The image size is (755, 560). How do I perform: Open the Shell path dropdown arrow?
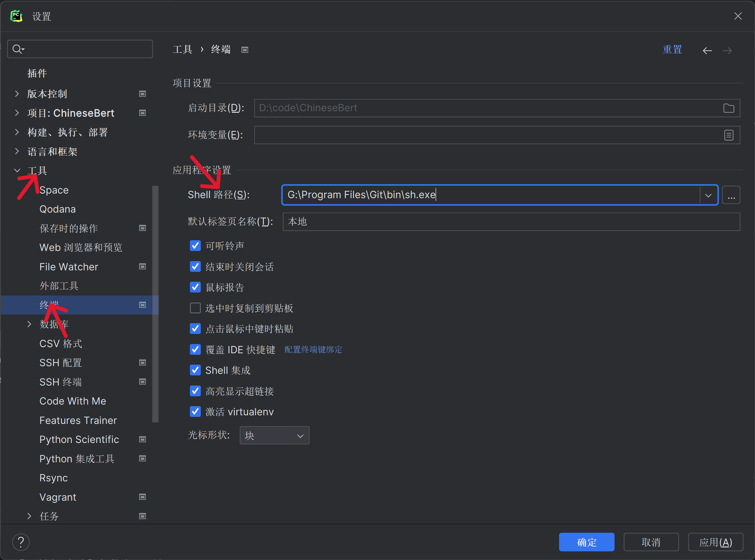point(708,195)
